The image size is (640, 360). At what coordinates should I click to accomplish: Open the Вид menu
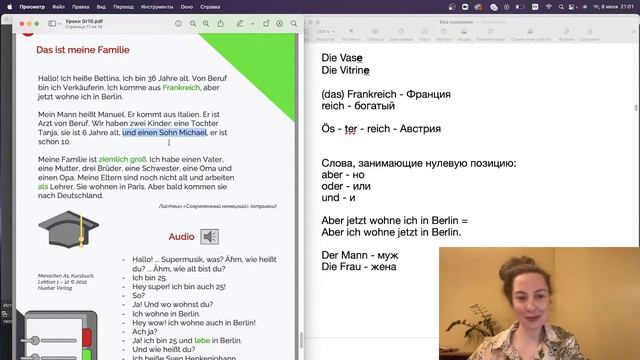101,7
